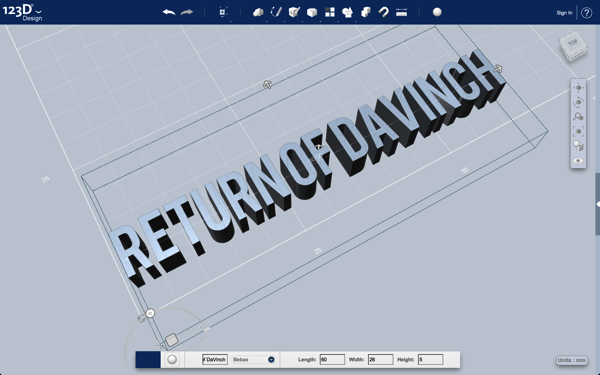Click the Length input field

click(332, 360)
